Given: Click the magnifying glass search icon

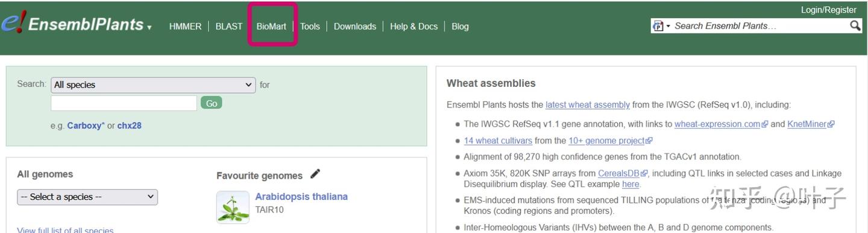Looking at the screenshot, I should [855, 25].
